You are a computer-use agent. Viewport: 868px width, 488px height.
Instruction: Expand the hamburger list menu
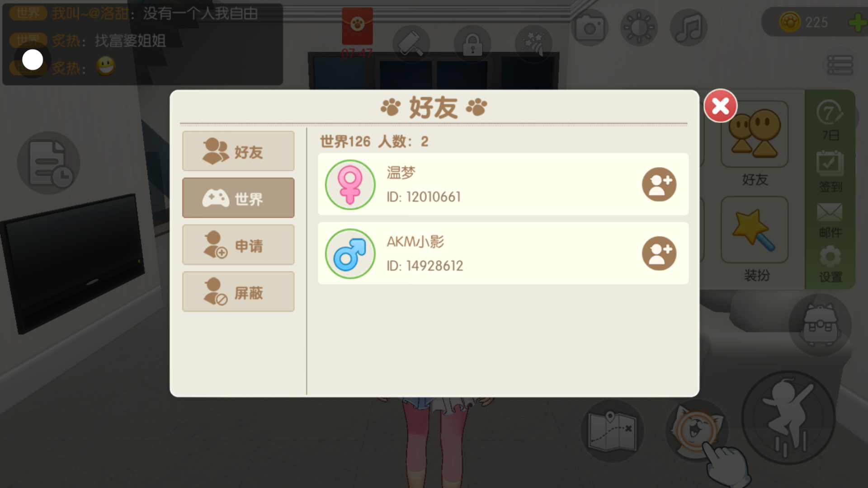click(840, 65)
